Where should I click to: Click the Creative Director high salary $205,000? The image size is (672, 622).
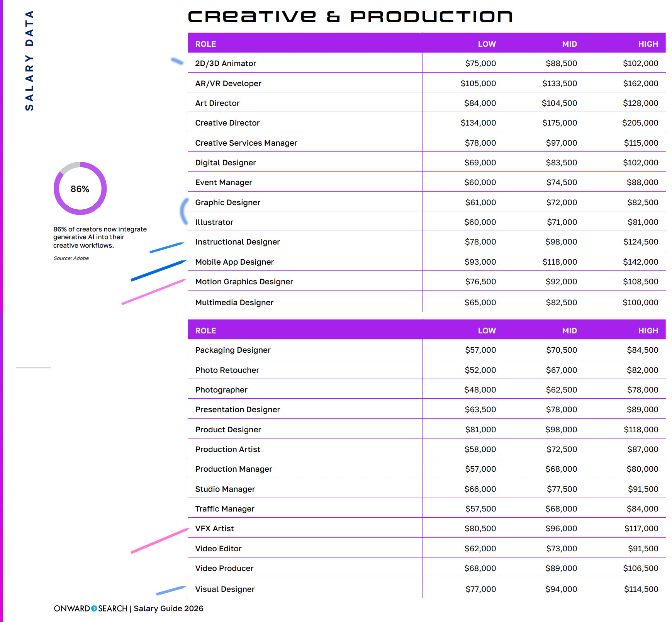click(640, 123)
